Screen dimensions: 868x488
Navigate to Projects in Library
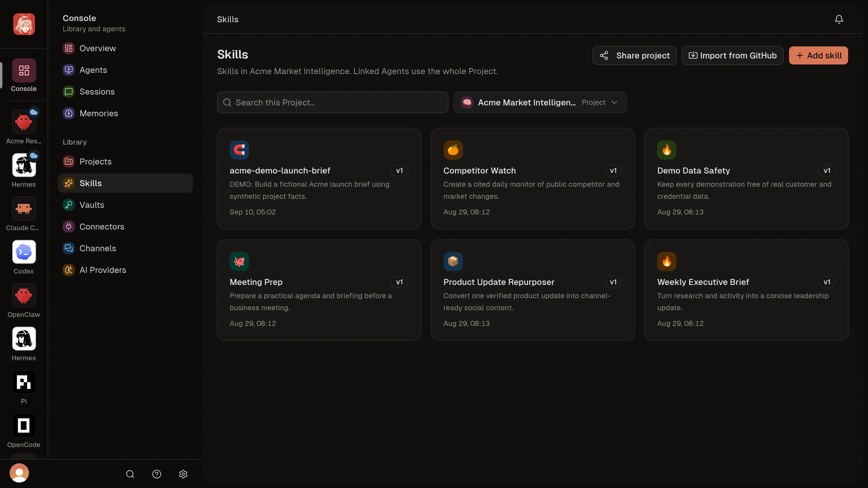point(125,162)
